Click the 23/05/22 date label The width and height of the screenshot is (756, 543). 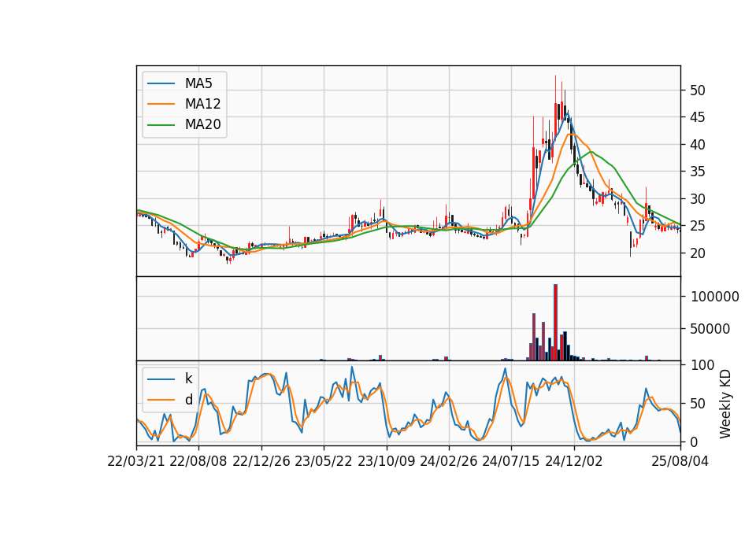[324, 461]
